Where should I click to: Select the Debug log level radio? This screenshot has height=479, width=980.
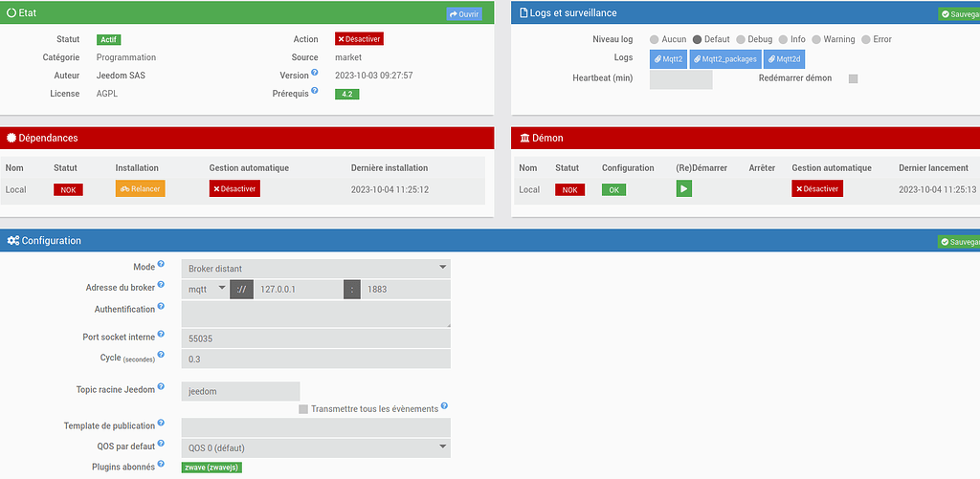click(x=741, y=39)
